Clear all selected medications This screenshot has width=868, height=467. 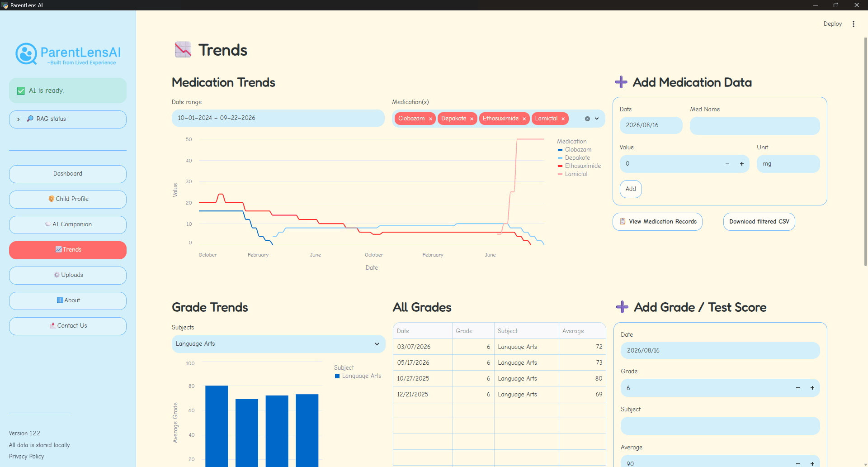pos(587,119)
